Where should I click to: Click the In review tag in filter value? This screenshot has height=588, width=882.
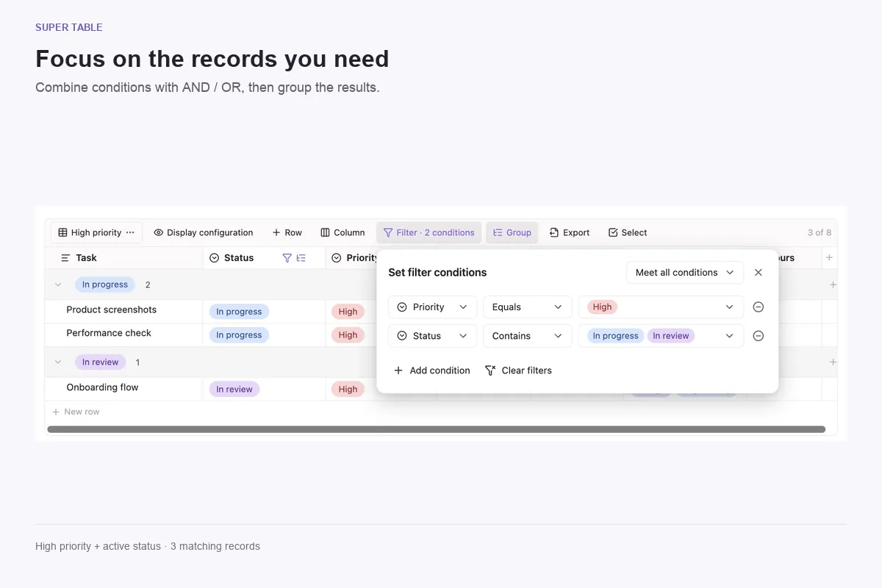click(671, 336)
